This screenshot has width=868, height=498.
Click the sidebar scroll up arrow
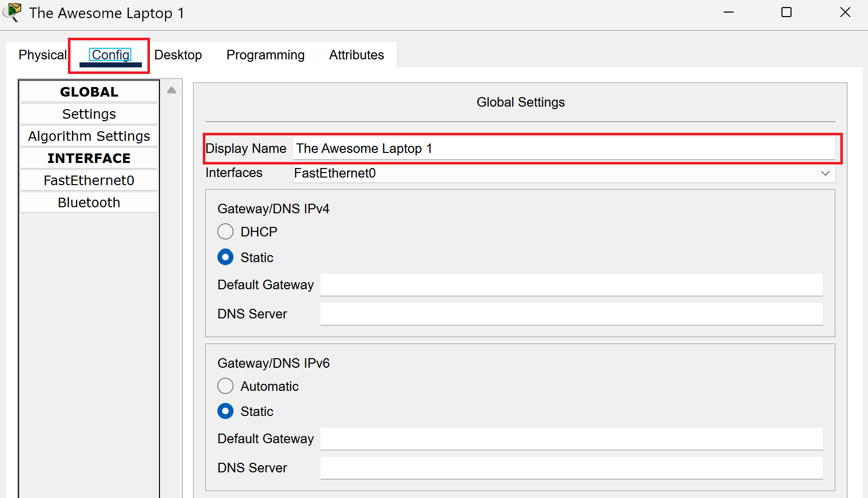(x=172, y=91)
